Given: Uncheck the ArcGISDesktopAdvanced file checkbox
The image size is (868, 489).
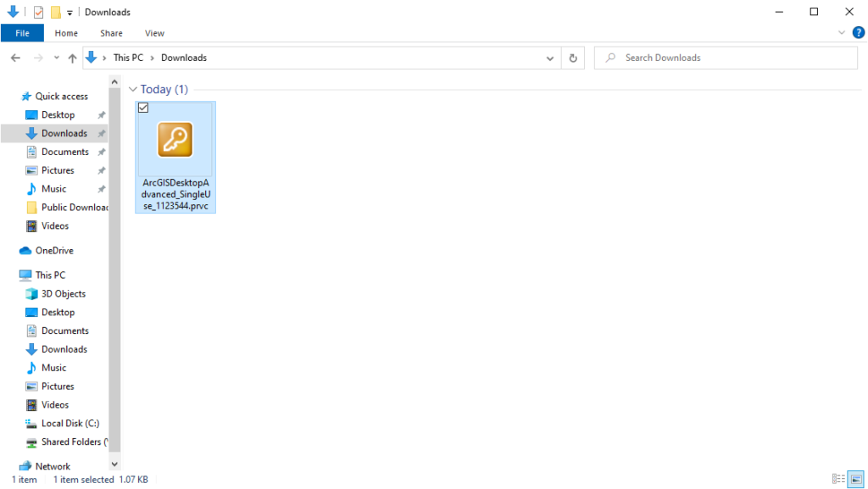Looking at the screenshot, I should tap(143, 108).
